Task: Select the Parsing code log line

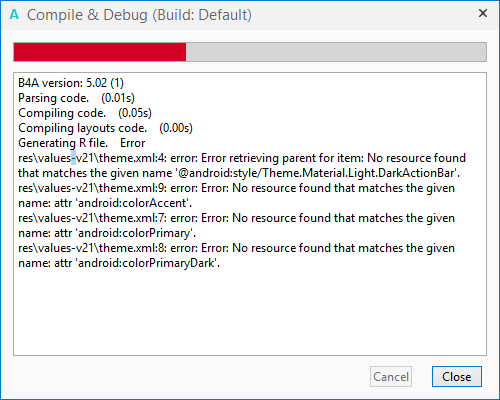Action: coord(76,98)
